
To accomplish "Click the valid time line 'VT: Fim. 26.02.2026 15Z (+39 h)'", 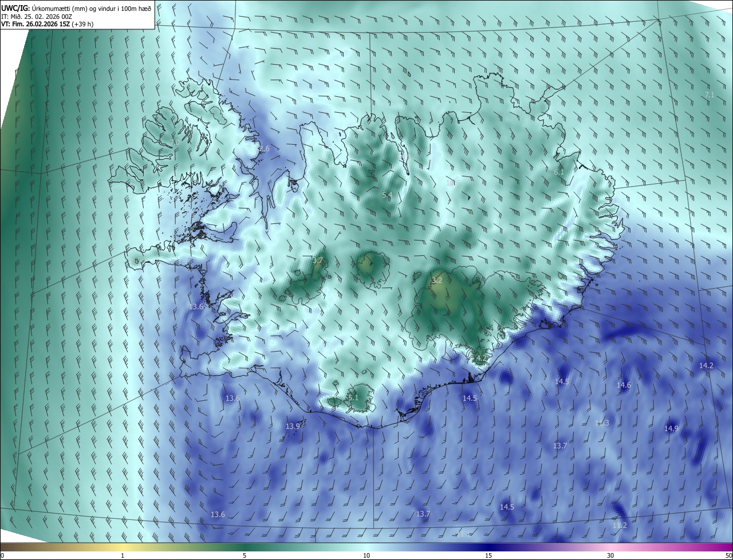I will click(47, 24).
